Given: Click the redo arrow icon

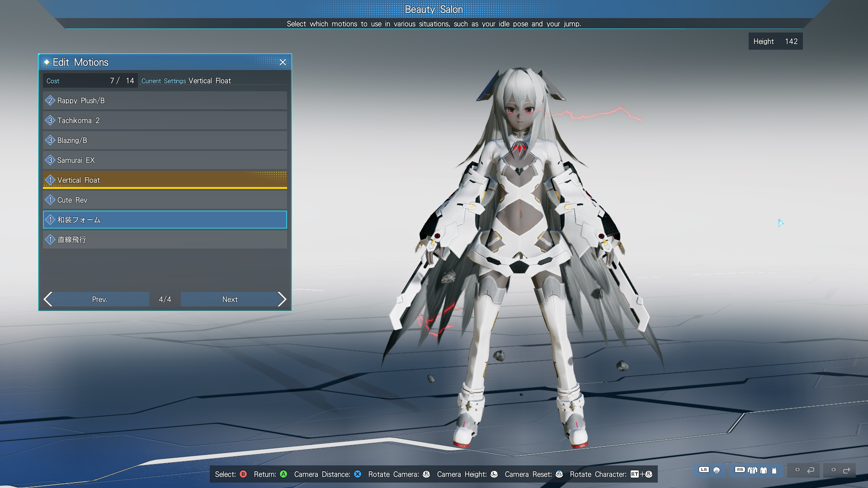Looking at the screenshot, I should point(847,470).
